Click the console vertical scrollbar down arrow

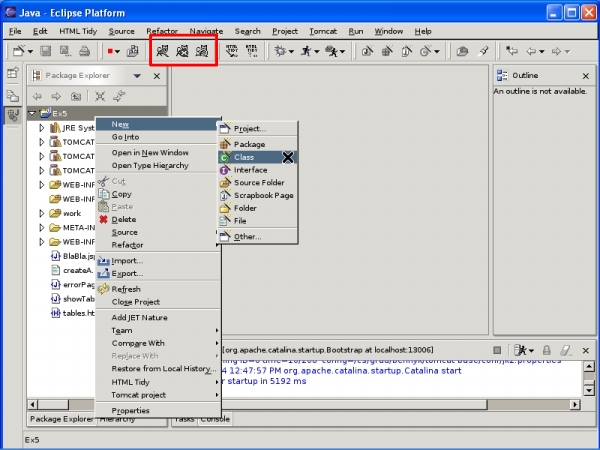coord(589,390)
